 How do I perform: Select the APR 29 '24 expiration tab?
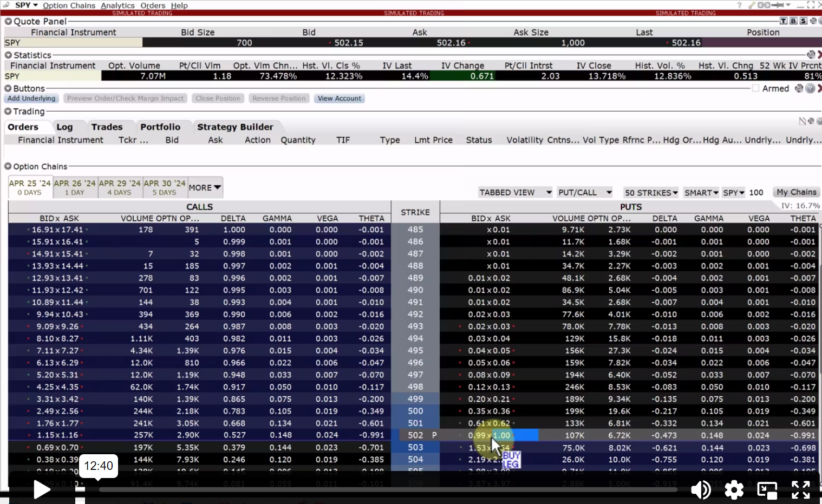coord(120,187)
